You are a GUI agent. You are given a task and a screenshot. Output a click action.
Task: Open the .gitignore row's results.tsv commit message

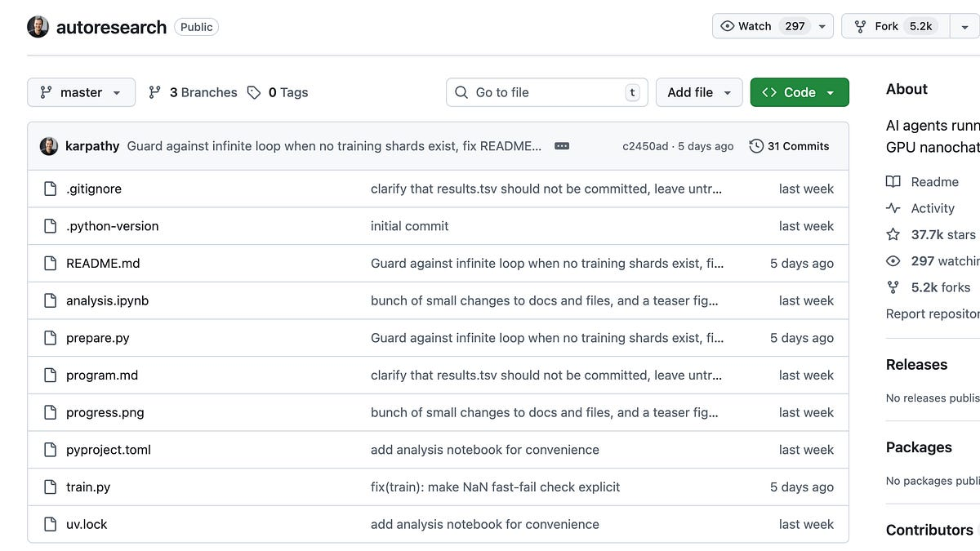coord(546,189)
